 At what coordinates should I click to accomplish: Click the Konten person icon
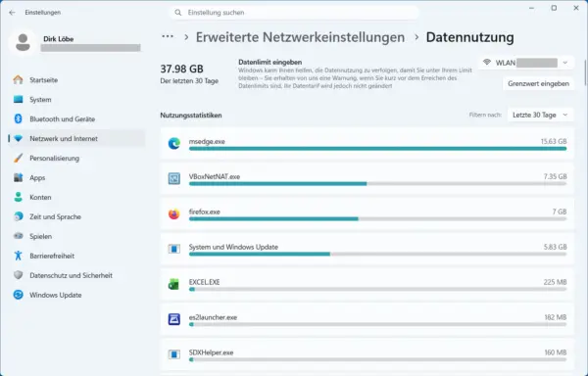[18, 197]
